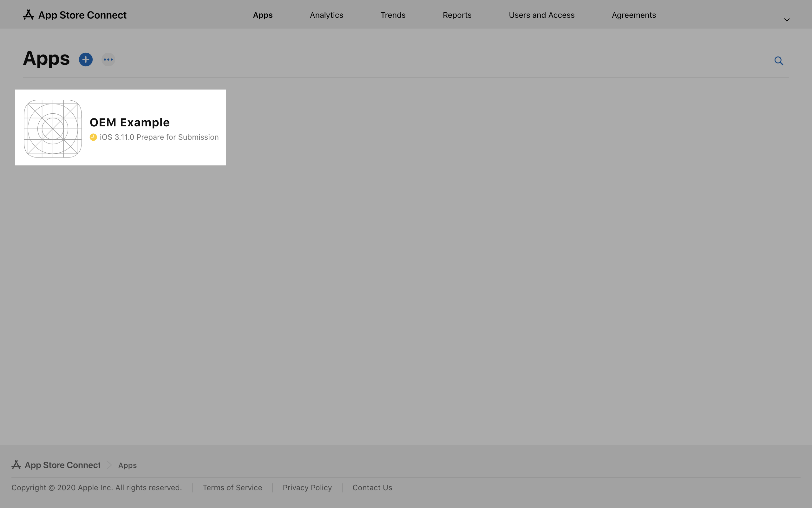Select the Apps tab in top navigation
This screenshot has height=508, width=812.
point(262,15)
